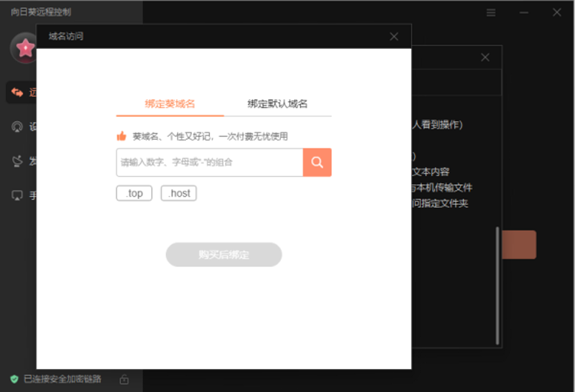Click the 已连接安全加密链路 status text
Viewport: 575px width, 392px height.
click(63, 379)
